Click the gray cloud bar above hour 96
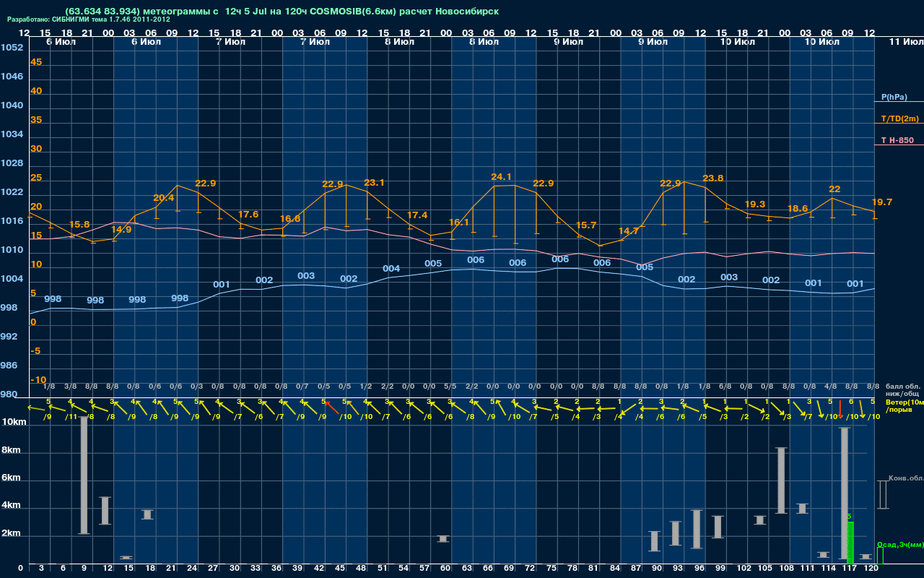 click(x=697, y=530)
